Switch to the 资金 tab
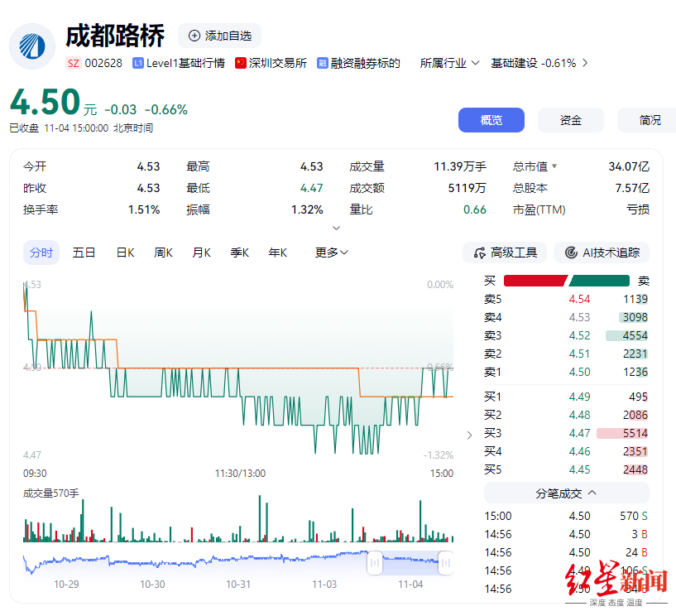The width and height of the screenshot is (676, 616). click(x=570, y=119)
